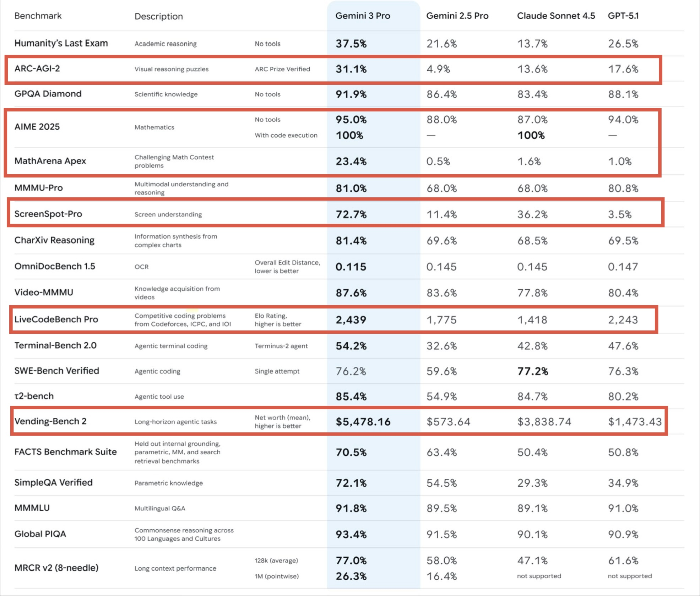Click the "Terminus-2 agent" note
The width and height of the screenshot is (700, 596).
281,346
